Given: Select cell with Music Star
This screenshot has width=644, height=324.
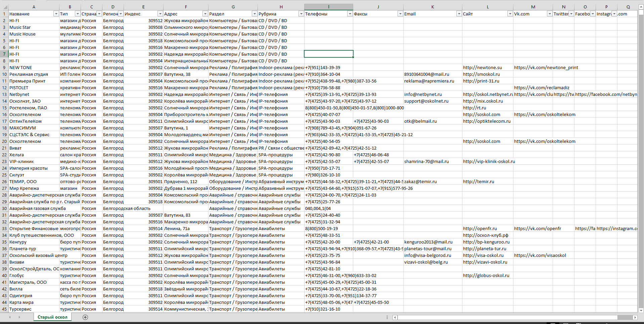Looking at the screenshot, I should pos(34,27).
